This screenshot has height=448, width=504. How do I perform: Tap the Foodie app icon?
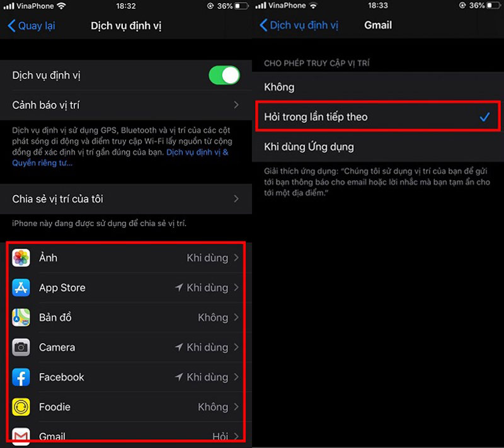click(x=21, y=407)
